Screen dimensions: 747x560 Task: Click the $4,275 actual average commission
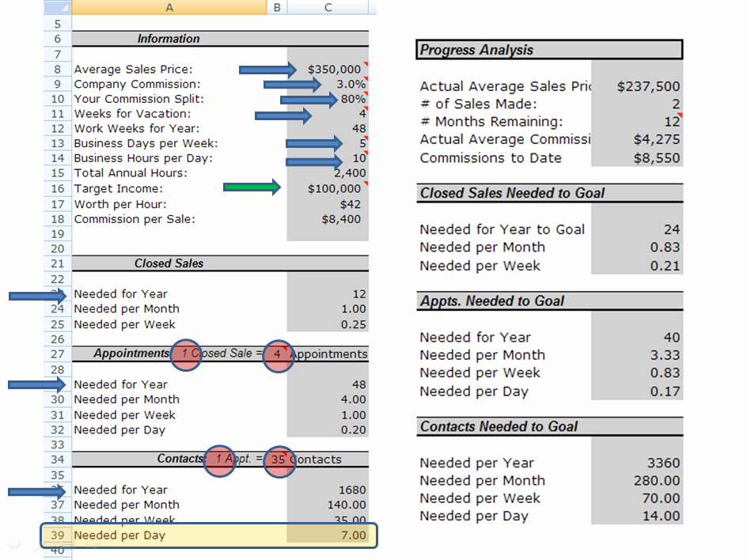pos(637,139)
